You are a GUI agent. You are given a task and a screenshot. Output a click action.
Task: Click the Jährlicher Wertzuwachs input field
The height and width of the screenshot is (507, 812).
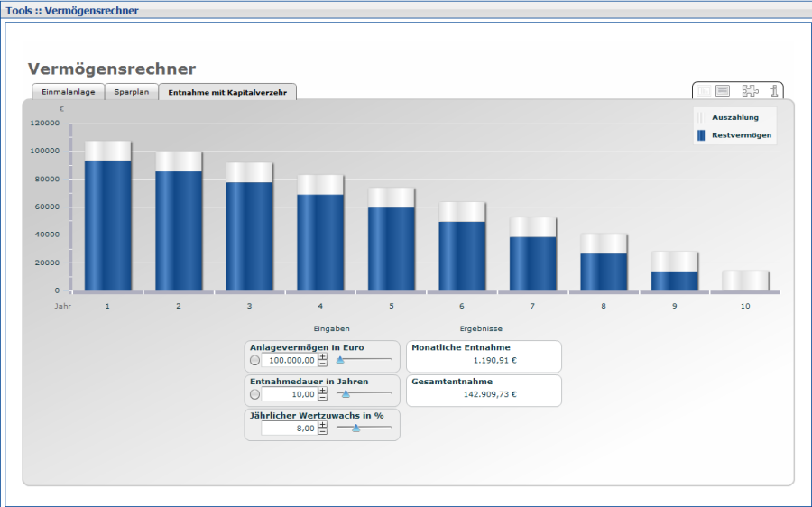289,429
